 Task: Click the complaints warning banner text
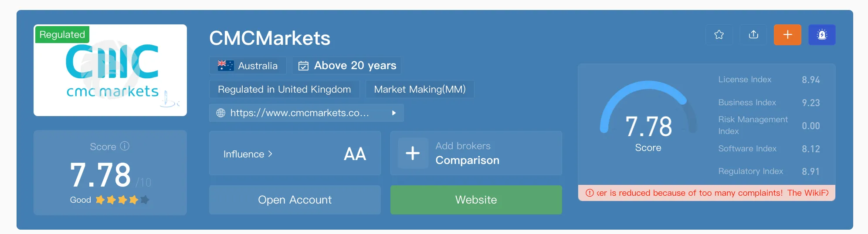tap(712, 193)
